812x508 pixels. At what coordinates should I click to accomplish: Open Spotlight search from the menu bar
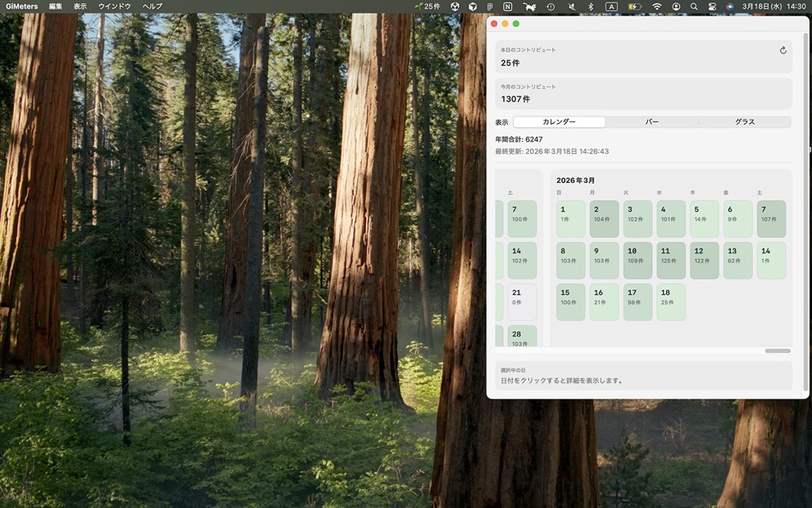click(x=694, y=6)
